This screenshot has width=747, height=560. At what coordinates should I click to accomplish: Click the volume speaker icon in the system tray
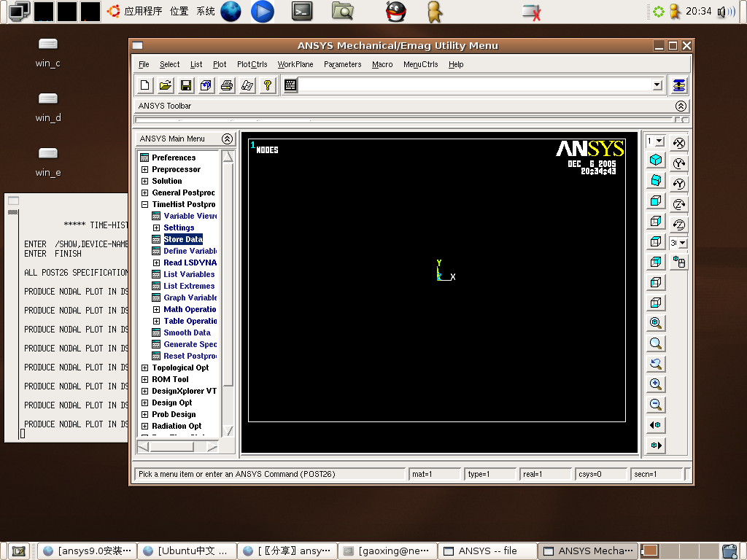pos(726,12)
